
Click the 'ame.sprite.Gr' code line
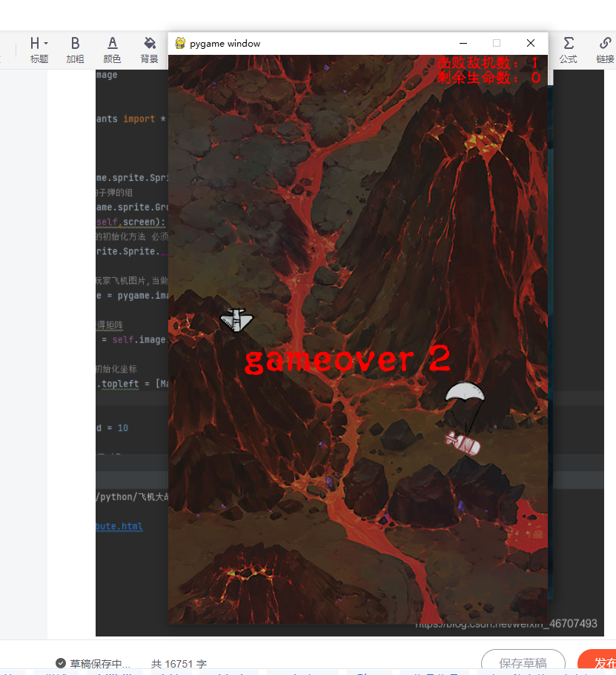[x=132, y=207]
